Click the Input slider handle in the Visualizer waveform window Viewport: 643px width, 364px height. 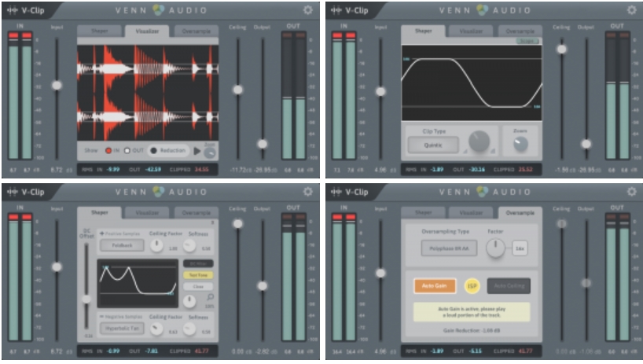click(x=57, y=85)
